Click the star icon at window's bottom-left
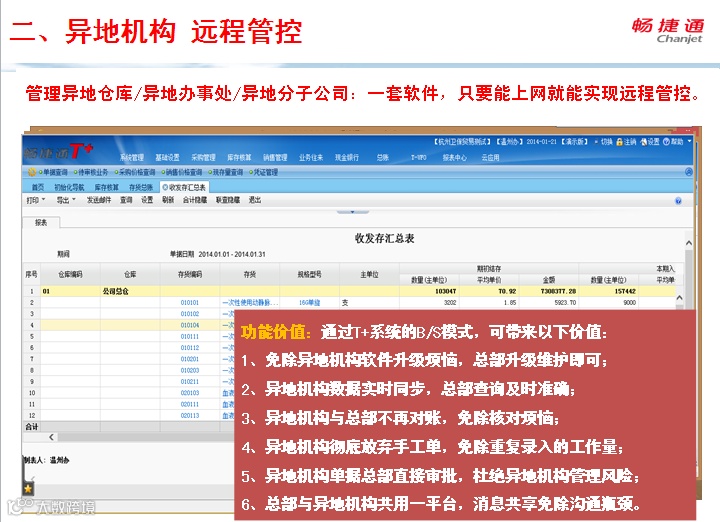The width and height of the screenshot is (720, 522). coord(28,489)
